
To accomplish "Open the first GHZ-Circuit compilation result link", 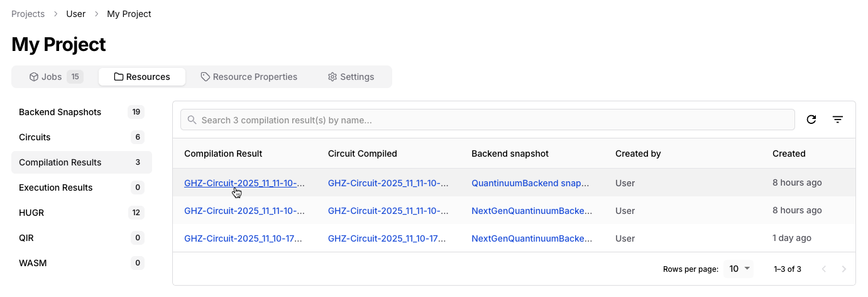I will [244, 183].
